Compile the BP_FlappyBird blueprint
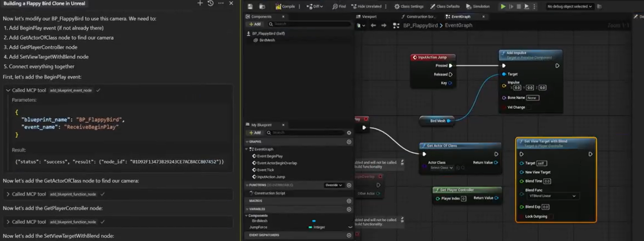 coord(285,6)
